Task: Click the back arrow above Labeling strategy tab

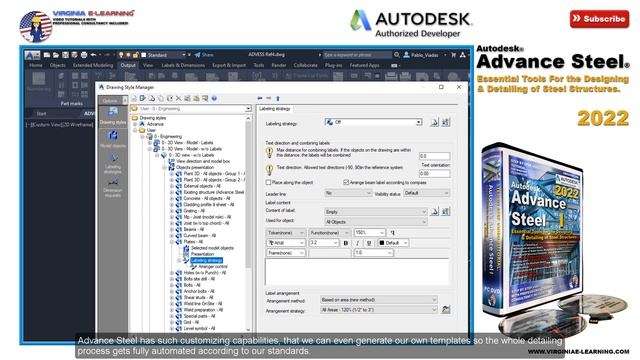Action: point(260,98)
